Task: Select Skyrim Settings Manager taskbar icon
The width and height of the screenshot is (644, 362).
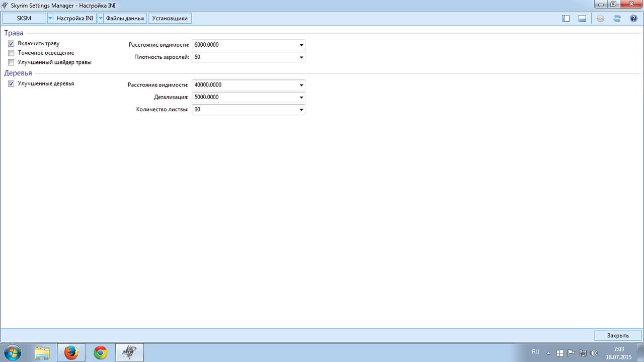Action: 130,353
